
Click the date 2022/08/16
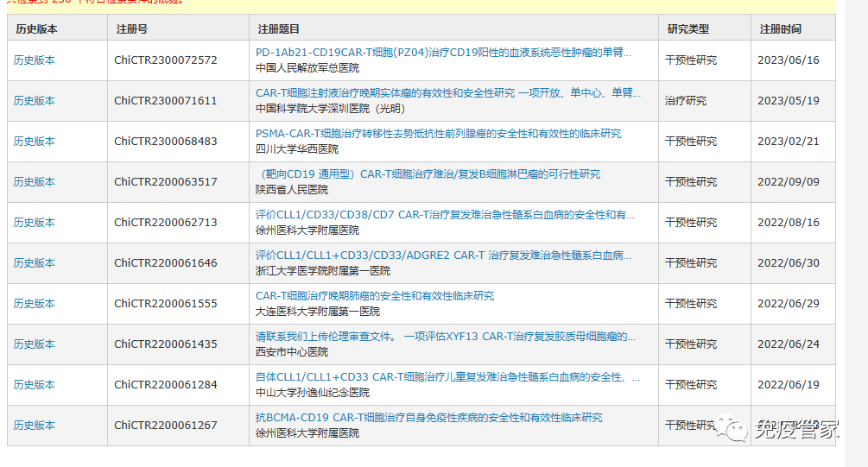(x=789, y=223)
